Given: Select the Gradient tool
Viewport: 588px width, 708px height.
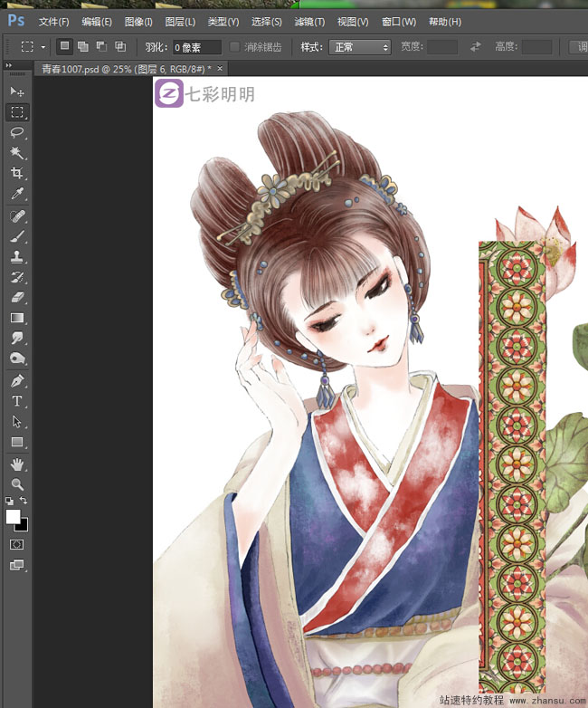Looking at the screenshot, I should pos(17,318).
